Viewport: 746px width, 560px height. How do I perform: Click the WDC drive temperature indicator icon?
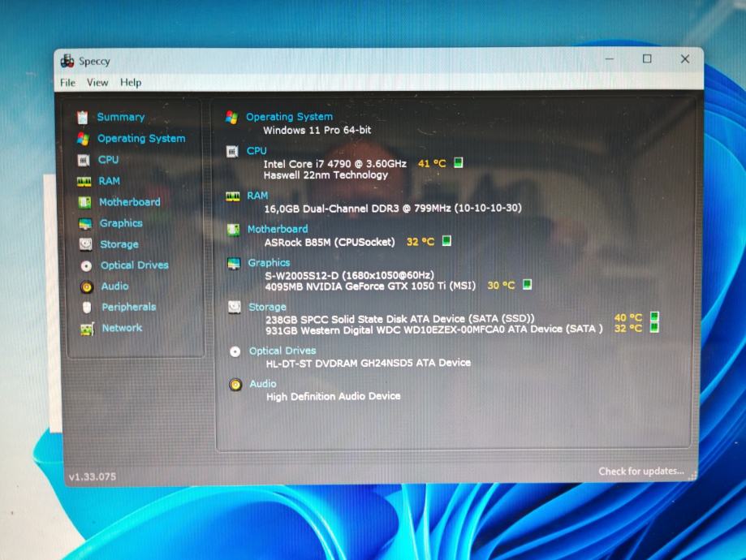(x=654, y=327)
